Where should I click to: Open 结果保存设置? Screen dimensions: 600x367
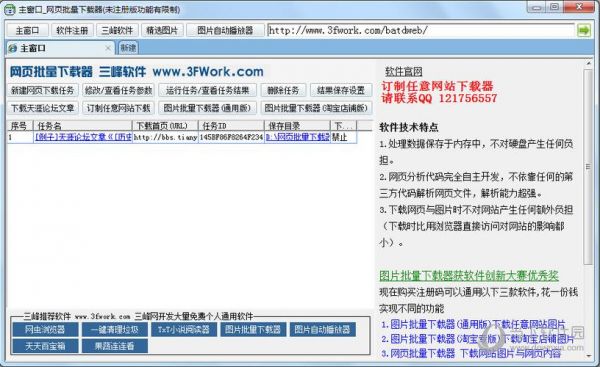coord(341,90)
